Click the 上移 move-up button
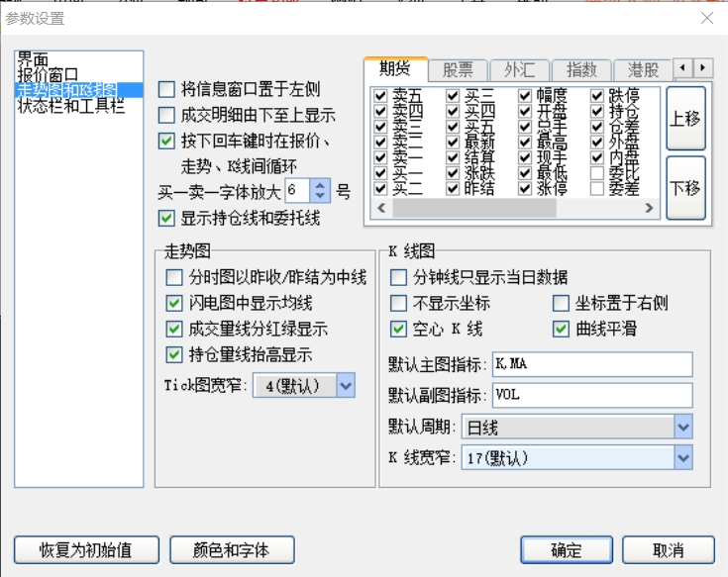The image size is (728, 577). click(x=685, y=118)
